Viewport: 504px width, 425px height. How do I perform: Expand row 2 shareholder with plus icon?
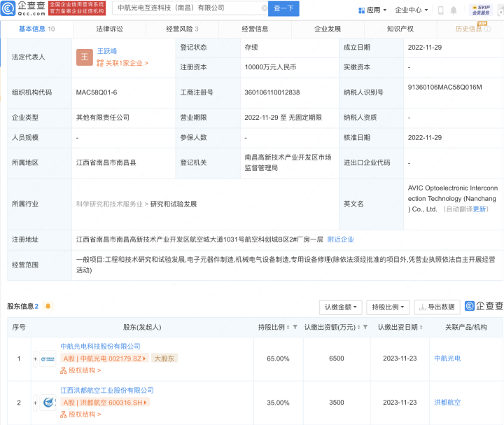(36, 403)
